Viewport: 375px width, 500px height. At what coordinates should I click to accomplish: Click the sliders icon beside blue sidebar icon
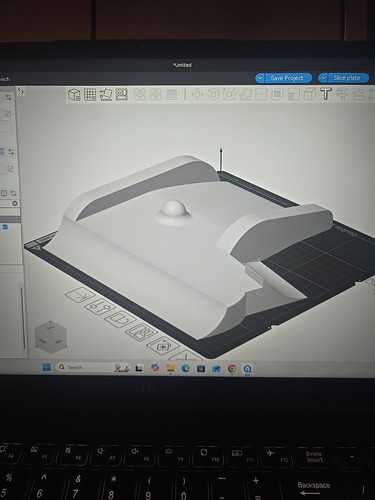point(11,152)
